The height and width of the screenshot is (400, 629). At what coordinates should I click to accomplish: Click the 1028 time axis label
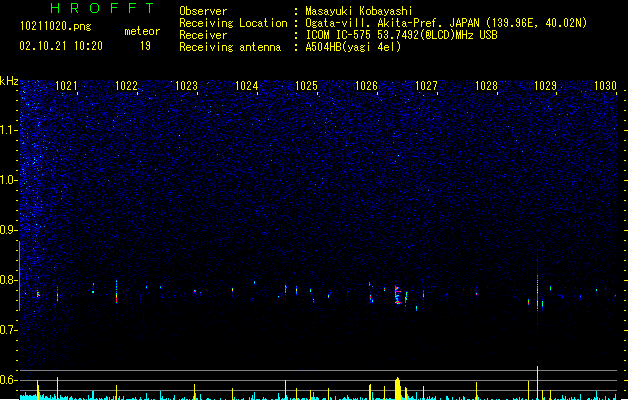click(x=486, y=86)
